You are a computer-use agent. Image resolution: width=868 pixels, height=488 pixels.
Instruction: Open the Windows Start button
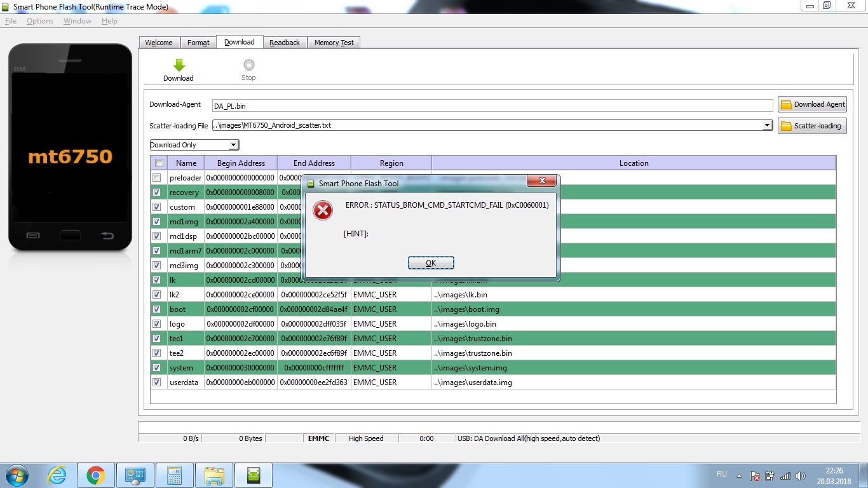(x=17, y=475)
